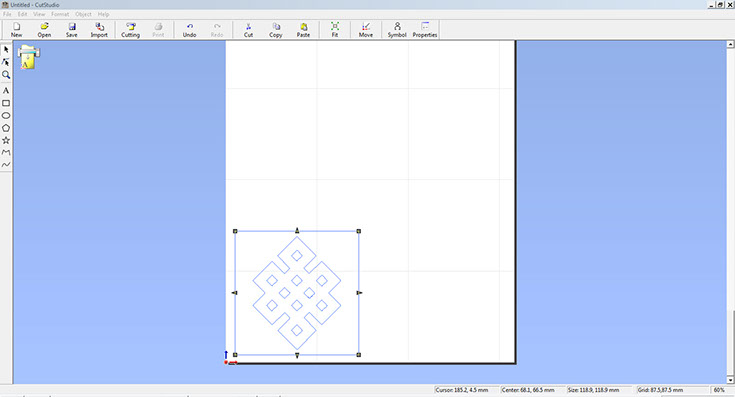735x397 pixels.
Task: Open the Properties dialog
Action: pyautogui.click(x=425, y=30)
